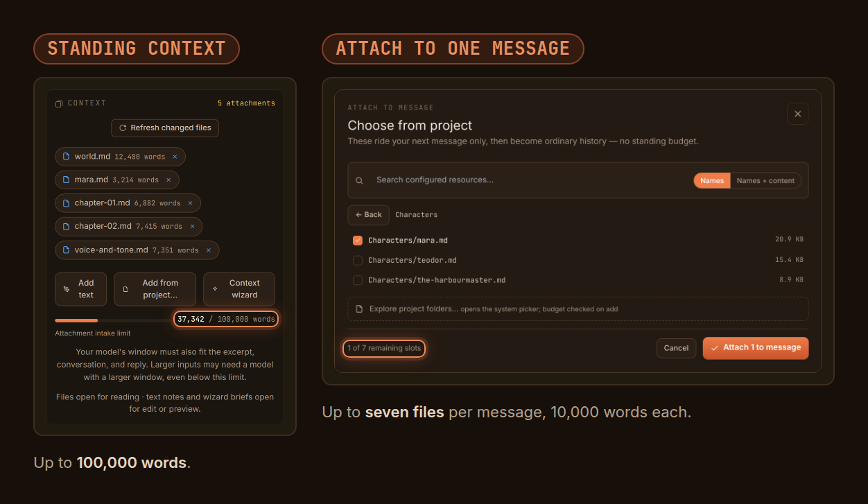The height and width of the screenshot is (504, 868).
Task: Remove the voice-and-tone.md attachment
Action: tap(209, 250)
